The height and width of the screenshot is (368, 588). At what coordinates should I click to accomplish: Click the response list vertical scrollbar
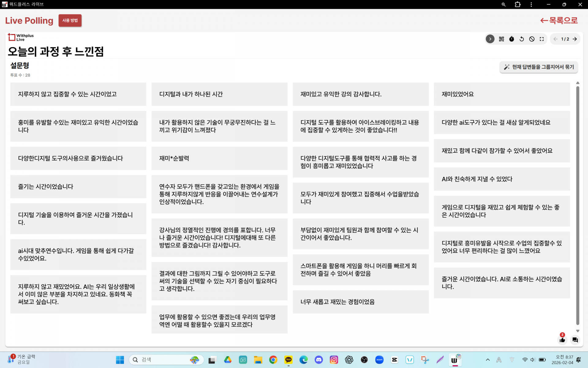coord(578,205)
